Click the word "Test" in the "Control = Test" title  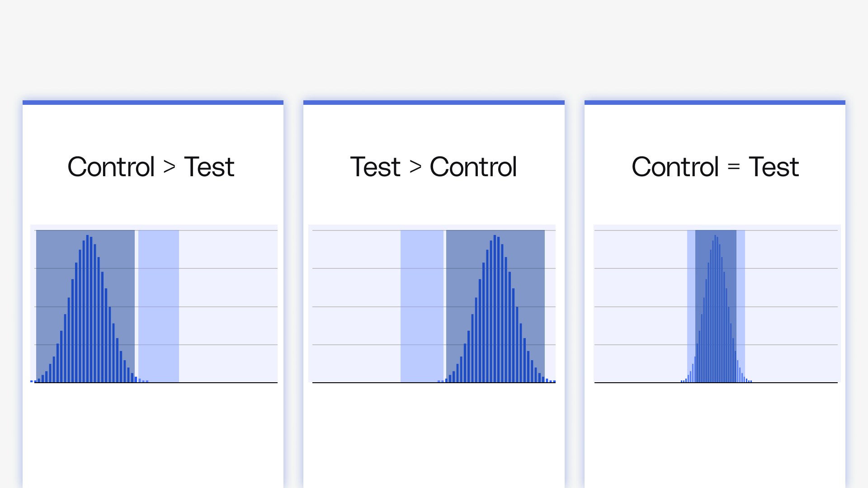click(x=774, y=167)
